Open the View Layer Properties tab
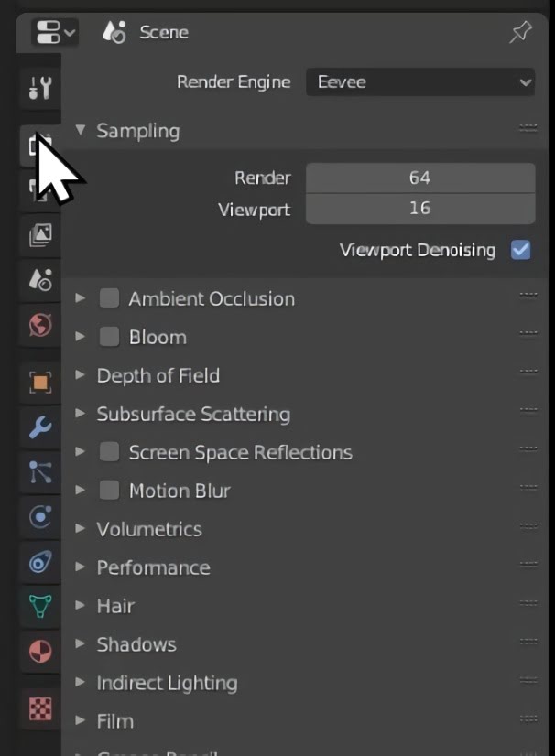 pyautogui.click(x=38, y=234)
